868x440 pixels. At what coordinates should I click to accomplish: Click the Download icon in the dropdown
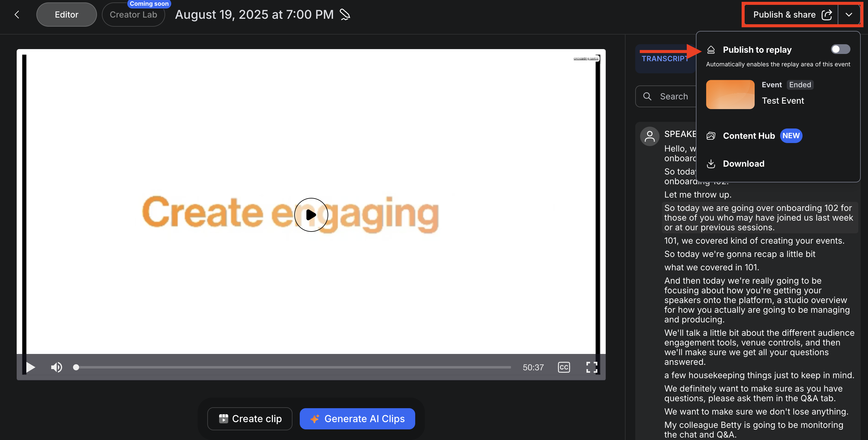[711, 164]
